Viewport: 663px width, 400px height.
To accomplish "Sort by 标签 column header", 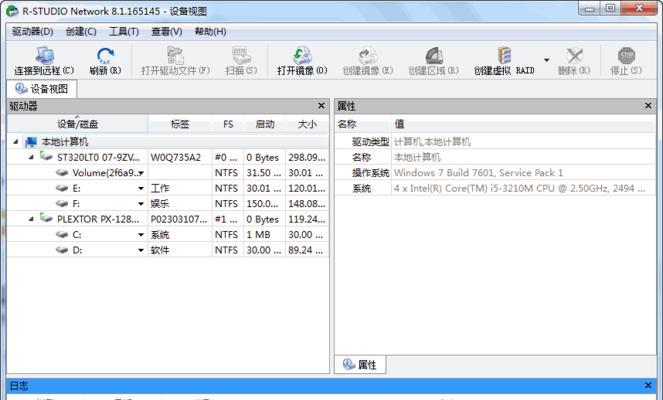I will tap(180, 124).
